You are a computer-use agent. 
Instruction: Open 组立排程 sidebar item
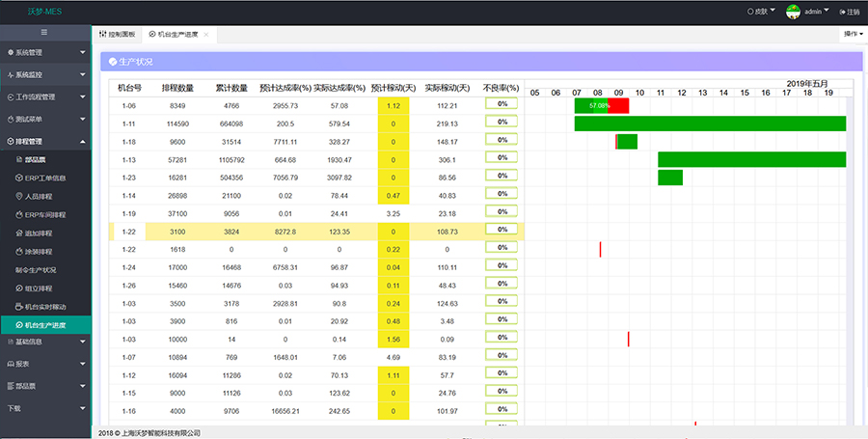point(39,288)
